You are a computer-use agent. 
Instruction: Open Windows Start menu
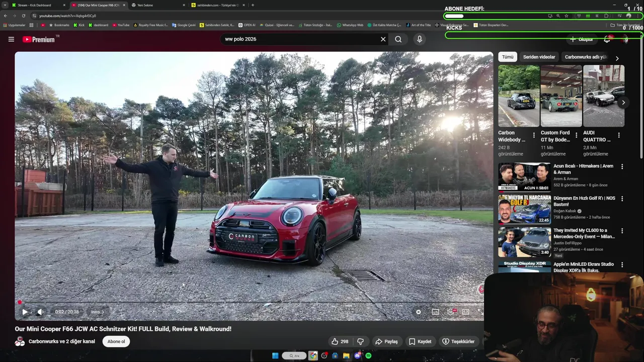point(275,356)
